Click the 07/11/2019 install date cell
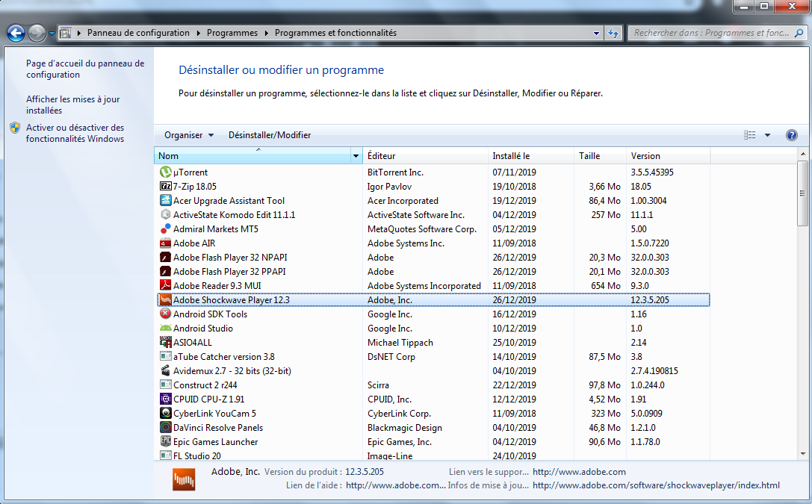The image size is (812, 504). coord(514,172)
